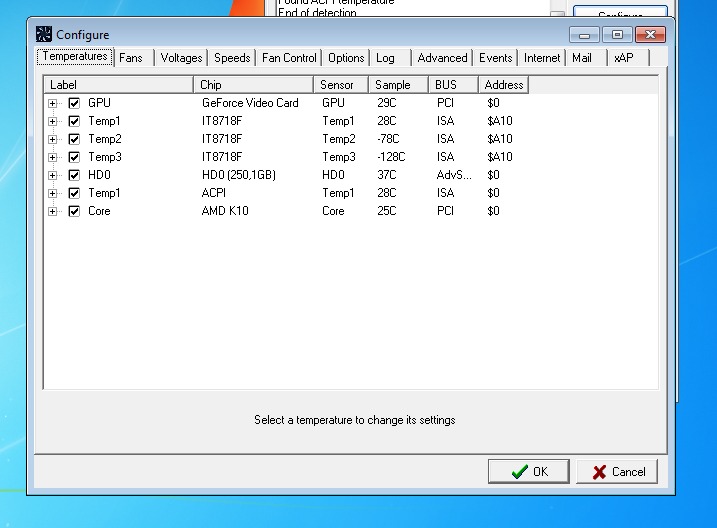Open the Options tab

(346, 58)
